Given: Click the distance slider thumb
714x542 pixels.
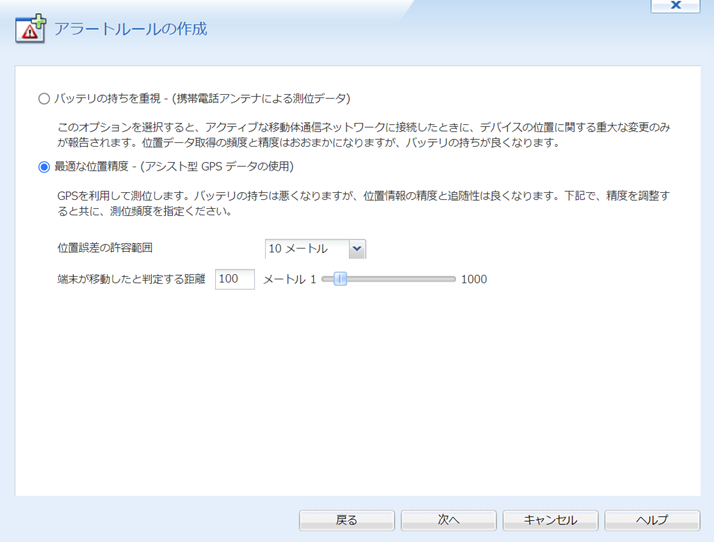Looking at the screenshot, I should click(340, 279).
